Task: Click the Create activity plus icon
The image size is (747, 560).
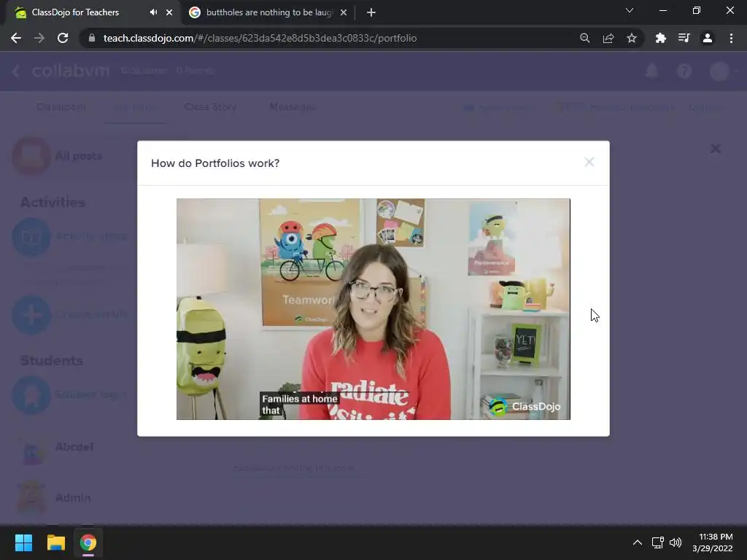Action: [x=31, y=315]
